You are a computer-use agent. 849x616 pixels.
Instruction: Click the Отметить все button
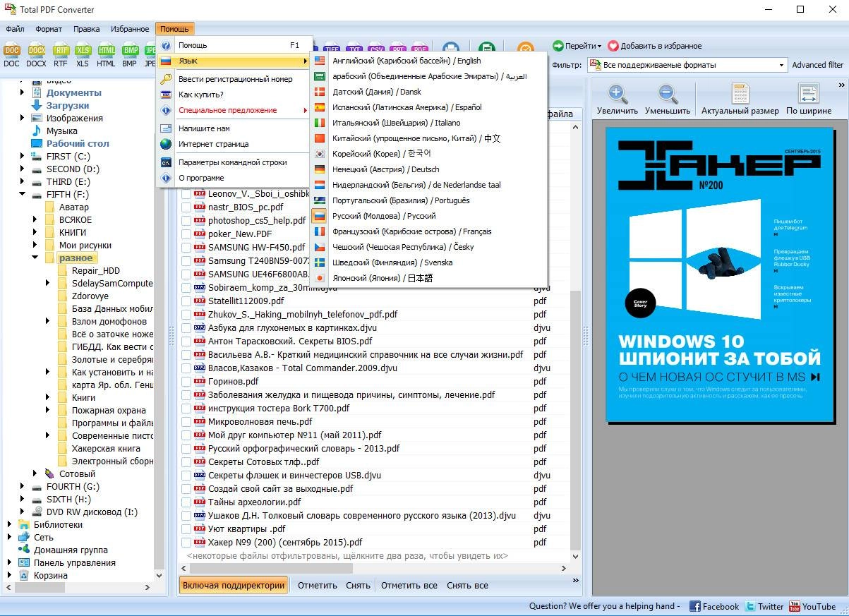409,585
